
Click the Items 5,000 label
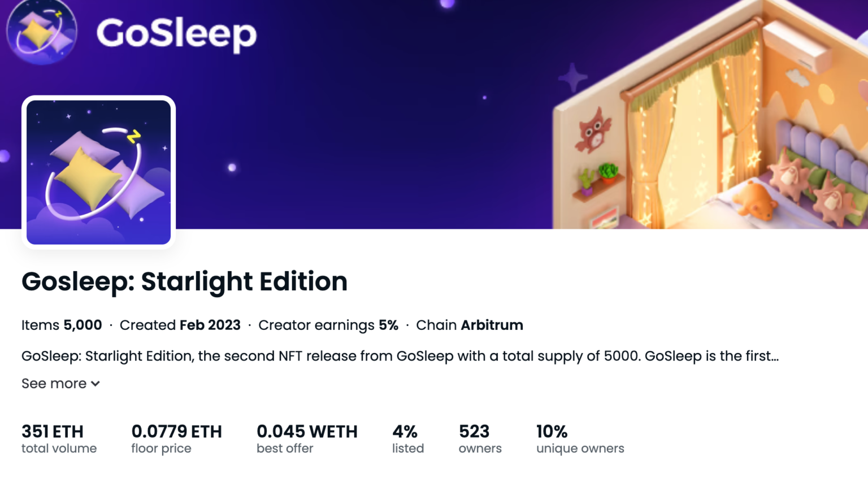pyautogui.click(x=61, y=325)
